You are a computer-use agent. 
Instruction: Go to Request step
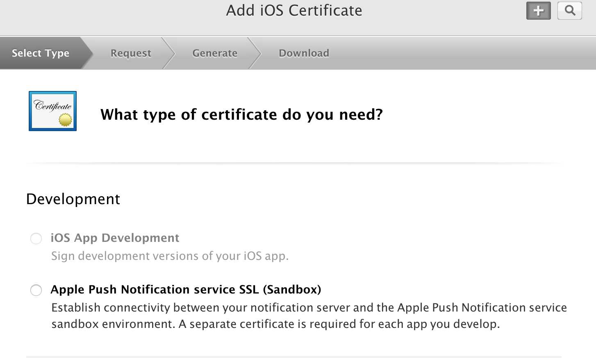tap(131, 53)
